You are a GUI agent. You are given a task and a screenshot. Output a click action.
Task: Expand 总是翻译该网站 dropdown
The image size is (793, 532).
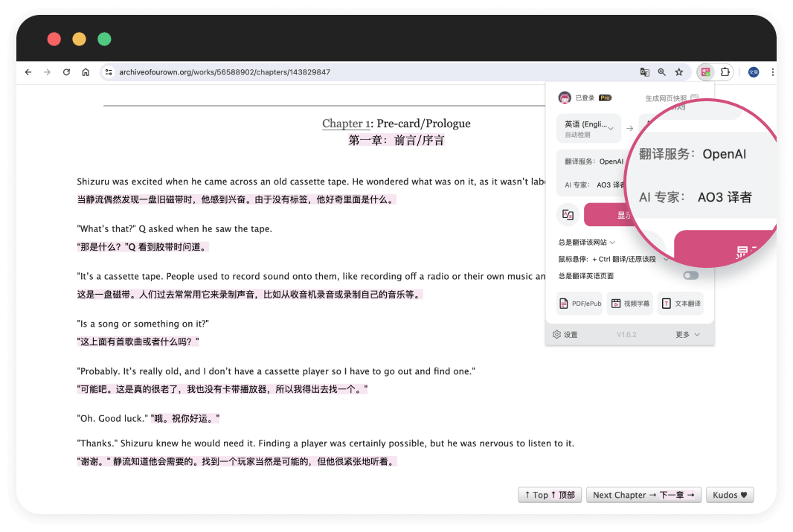pos(587,242)
